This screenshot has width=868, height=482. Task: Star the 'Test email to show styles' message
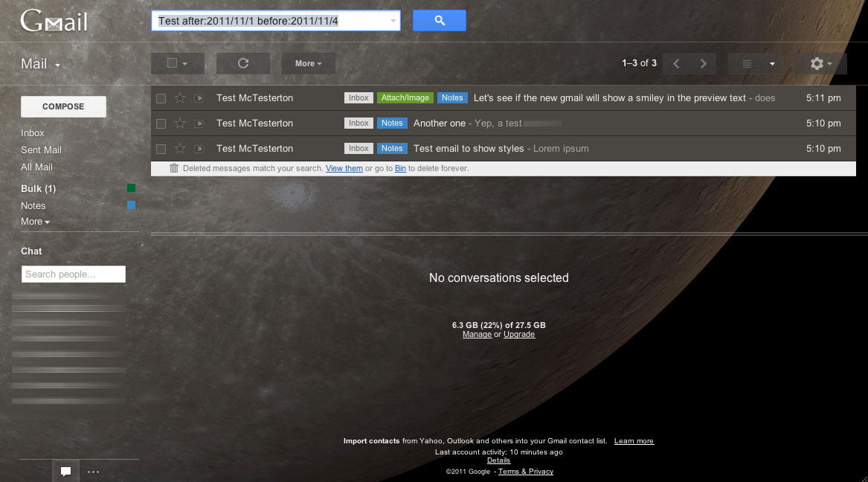[180, 149]
